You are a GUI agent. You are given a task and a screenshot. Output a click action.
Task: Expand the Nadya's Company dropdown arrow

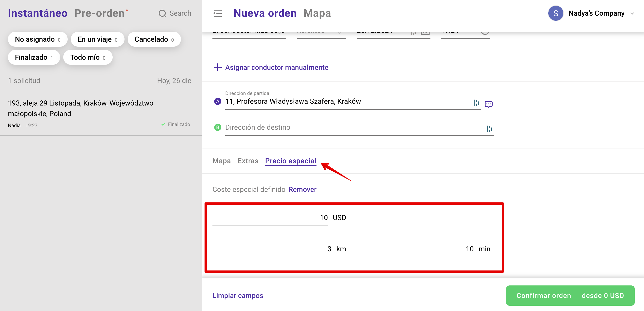(x=632, y=13)
